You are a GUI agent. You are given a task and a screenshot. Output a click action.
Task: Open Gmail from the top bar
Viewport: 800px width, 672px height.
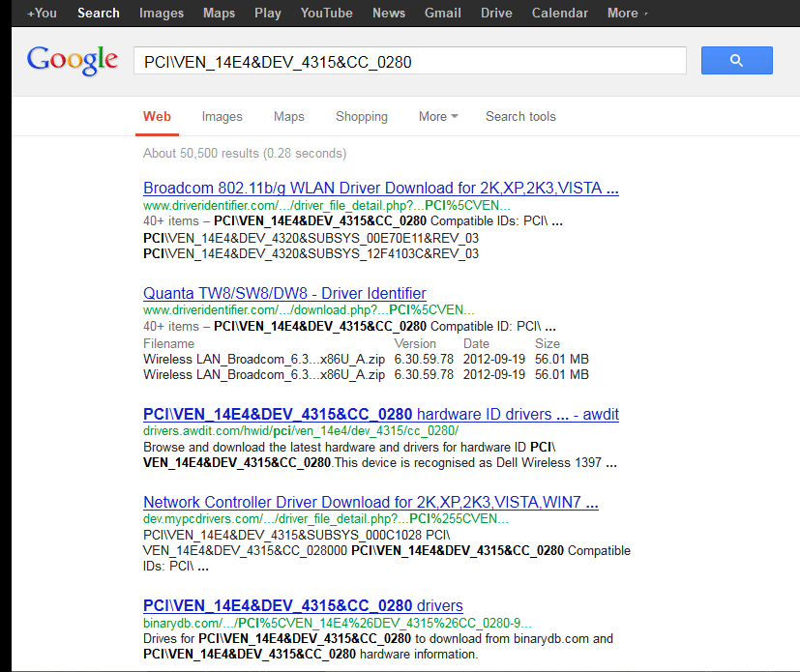[443, 13]
